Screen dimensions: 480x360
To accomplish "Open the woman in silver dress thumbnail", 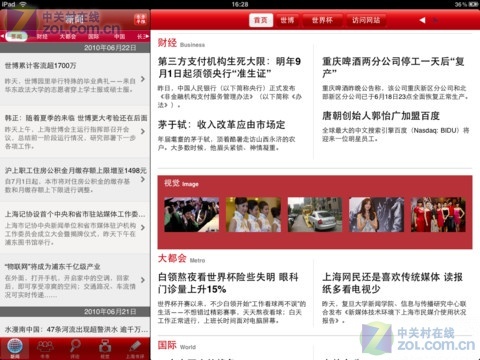I will tap(376, 215).
